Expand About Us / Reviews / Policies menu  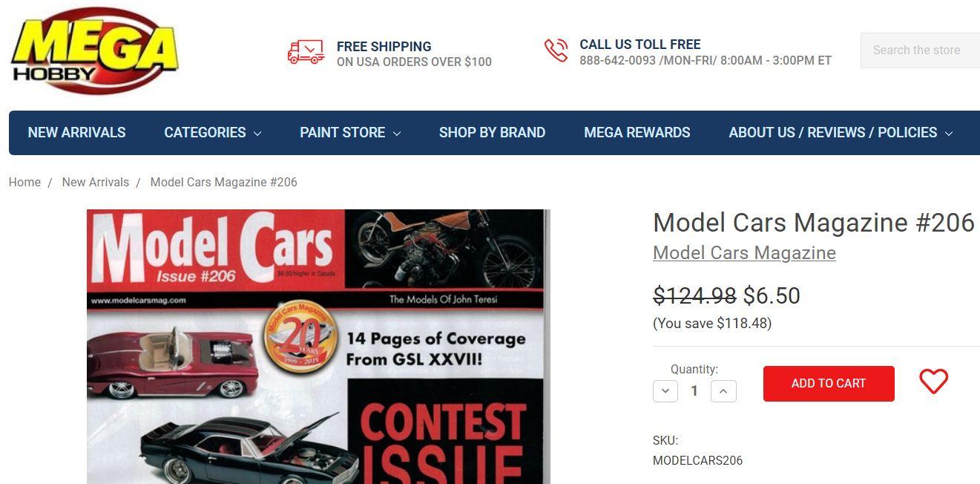point(841,133)
